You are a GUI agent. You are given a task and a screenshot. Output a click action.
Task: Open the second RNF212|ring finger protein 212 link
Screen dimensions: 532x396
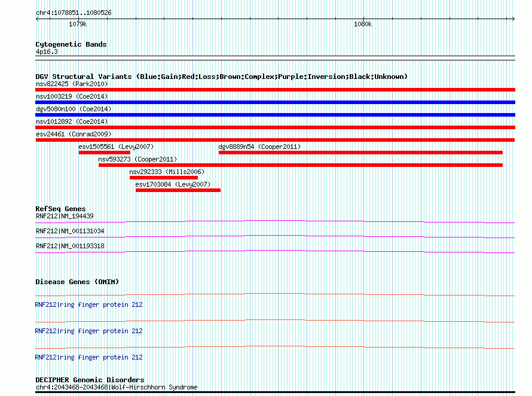pos(88,331)
